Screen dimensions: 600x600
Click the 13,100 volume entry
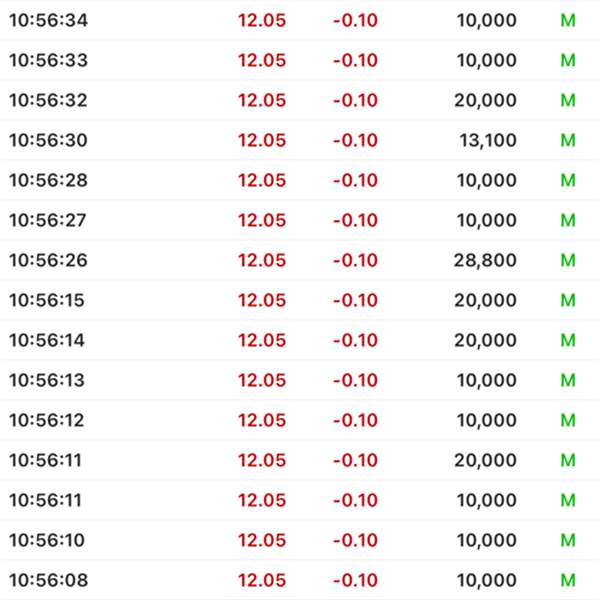488,140
